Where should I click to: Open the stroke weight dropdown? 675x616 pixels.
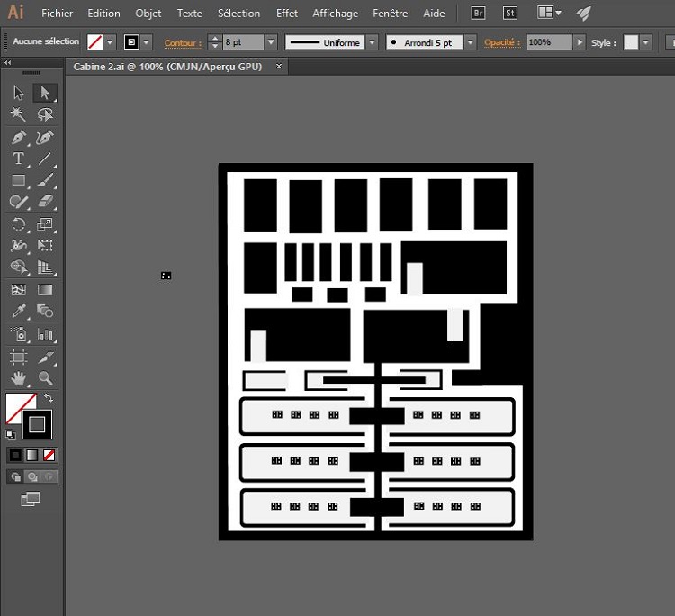[x=271, y=42]
